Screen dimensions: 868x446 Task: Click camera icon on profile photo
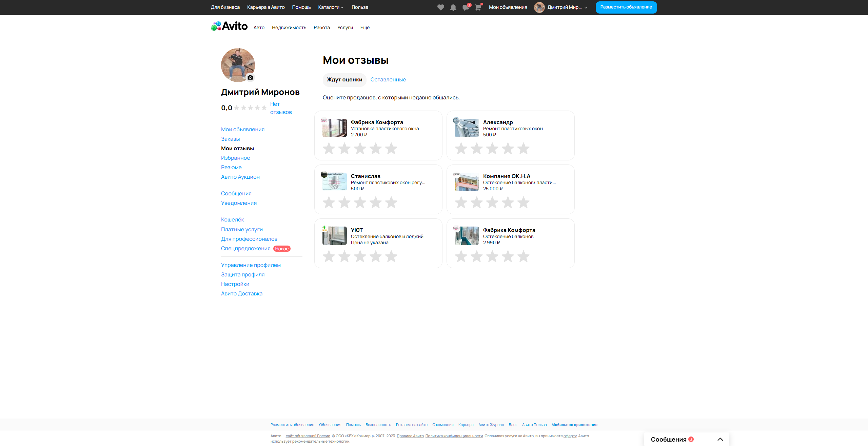pos(250,77)
